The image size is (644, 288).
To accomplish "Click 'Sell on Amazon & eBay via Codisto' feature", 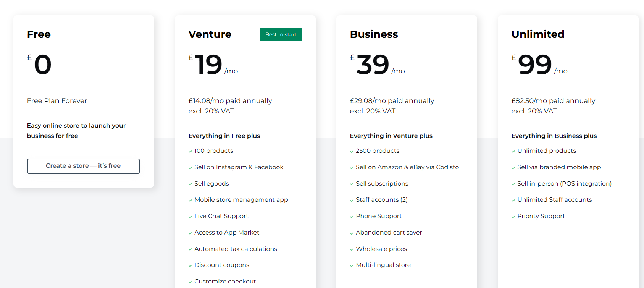I will (x=407, y=167).
